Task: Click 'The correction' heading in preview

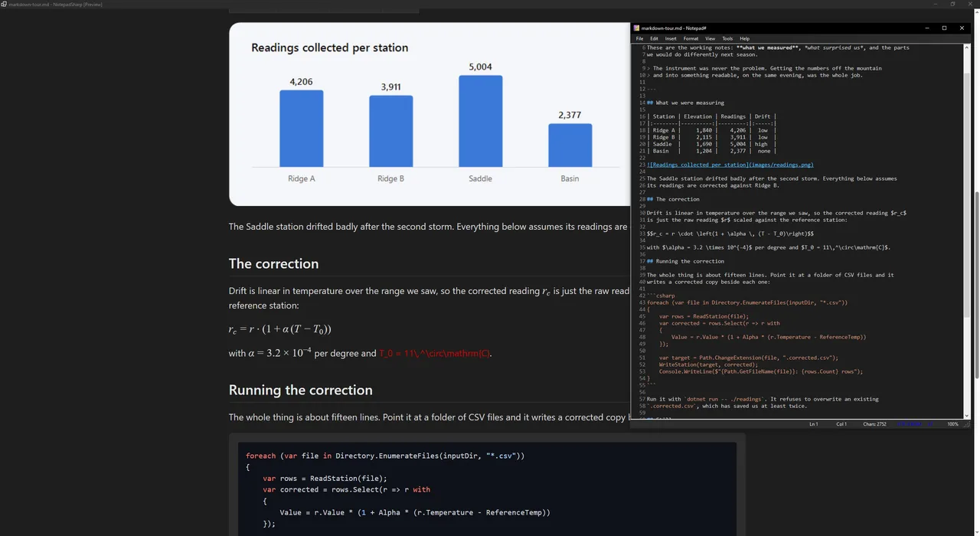Action: click(x=273, y=263)
